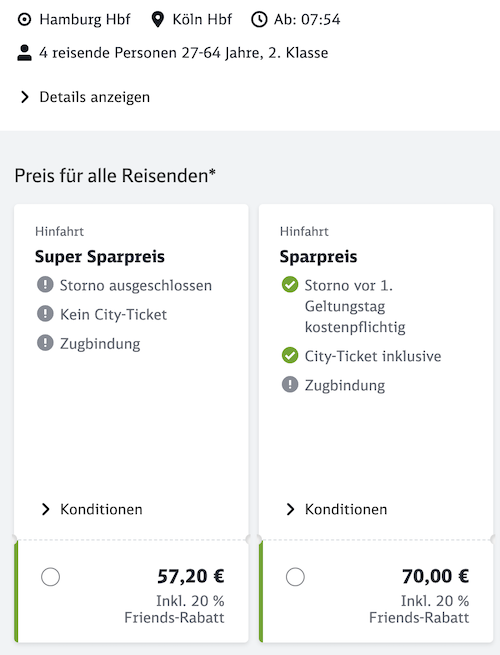The image size is (500, 655).
Task: Click the 4 reisende Personen summary
Action: pos(184,53)
